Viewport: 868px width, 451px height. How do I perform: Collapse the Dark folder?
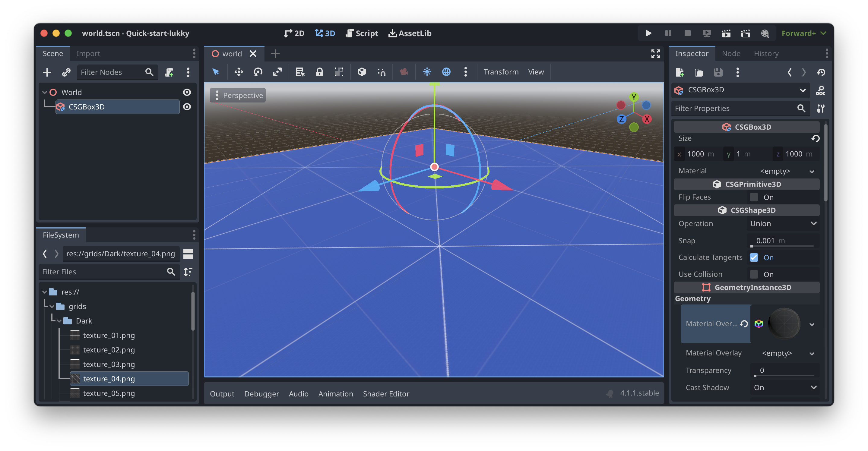click(59, 321)
